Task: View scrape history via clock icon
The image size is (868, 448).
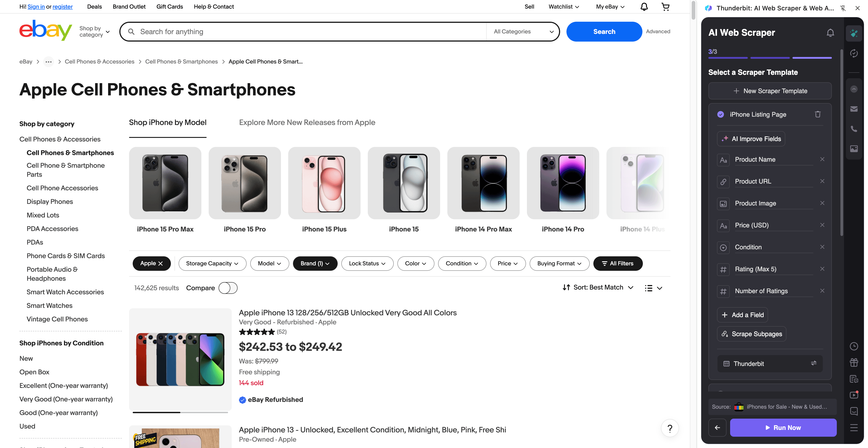Action: 854,346
